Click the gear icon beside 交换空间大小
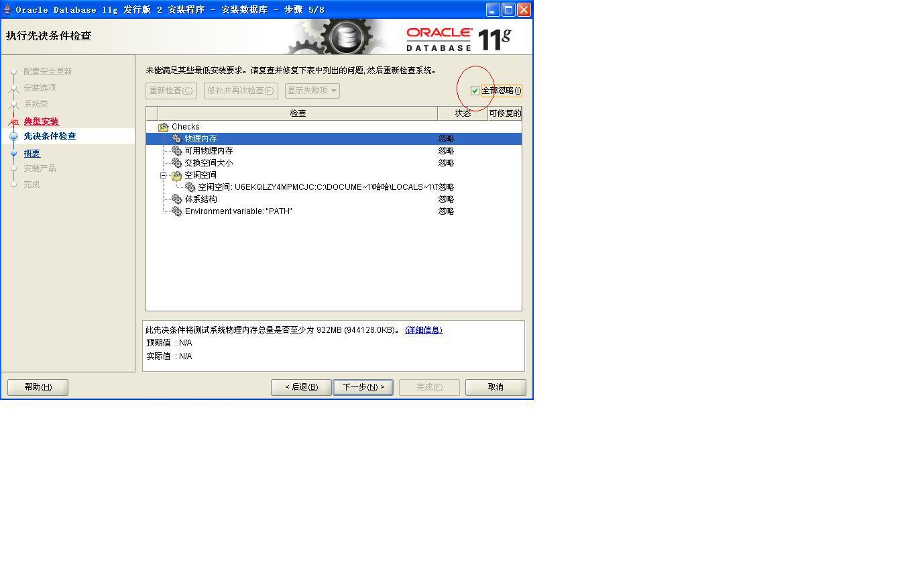Screen dimensions: 924x569 [177, 163]
